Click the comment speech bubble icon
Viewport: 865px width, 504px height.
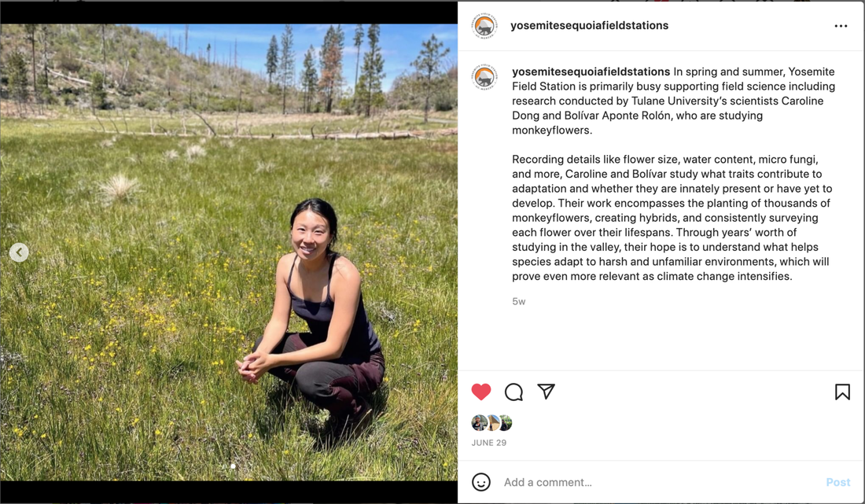tap(513, 392)
